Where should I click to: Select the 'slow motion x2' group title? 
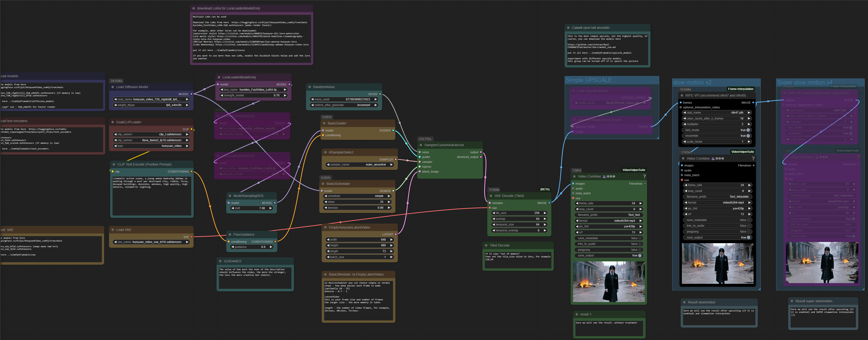tap(692, 82)
